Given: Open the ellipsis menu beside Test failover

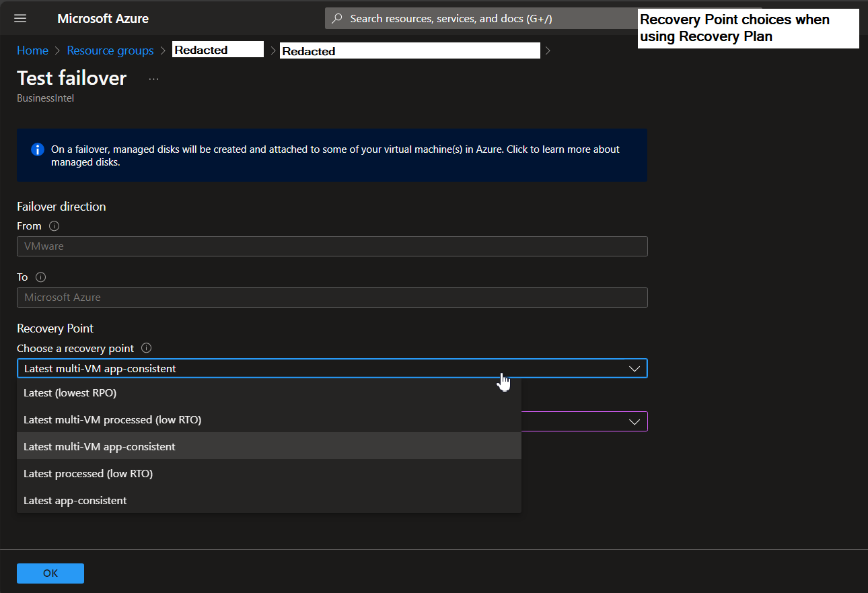Looking at the screenshot, I should click(154, 79).
